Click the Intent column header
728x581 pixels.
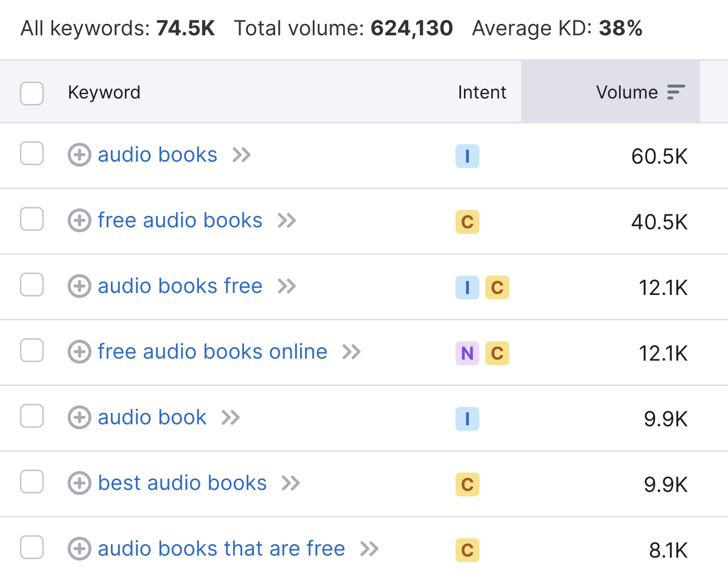481,92
